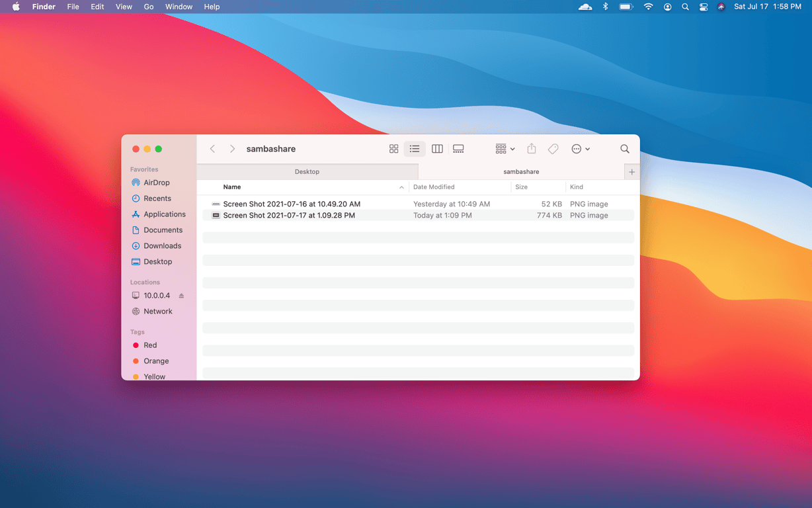Click the battery status icon
The image size is (812, 508).
pos(626,7)
